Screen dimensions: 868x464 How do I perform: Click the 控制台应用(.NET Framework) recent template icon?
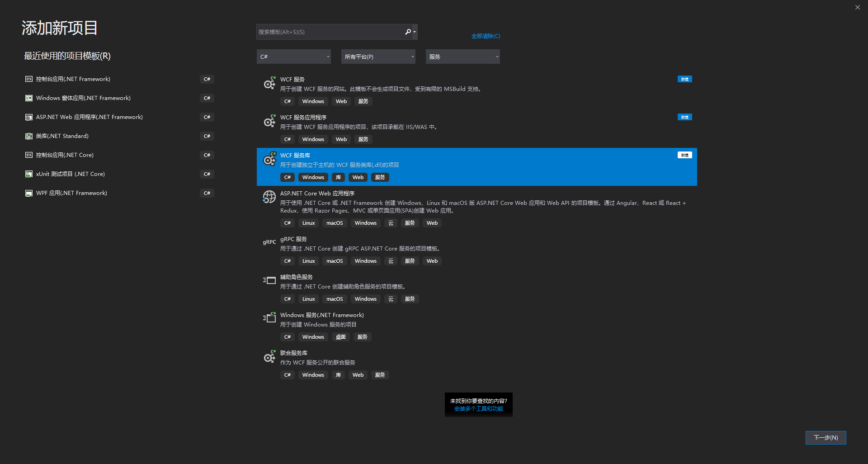[29, 79]
